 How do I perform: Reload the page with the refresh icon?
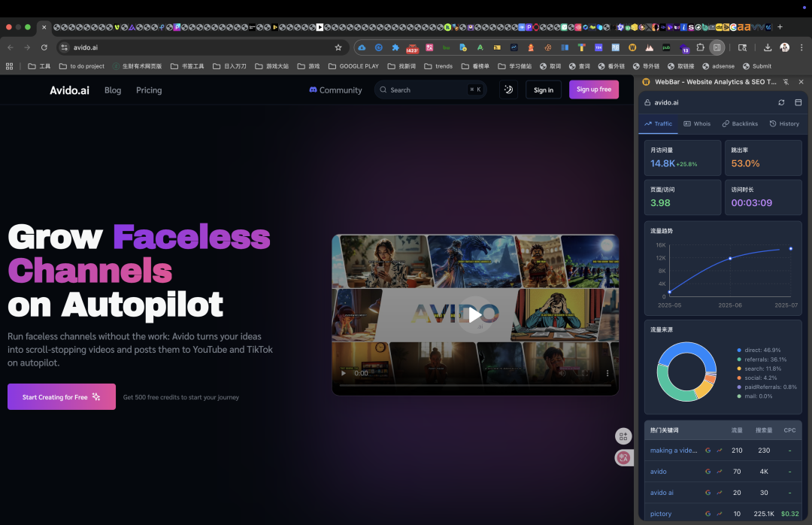[x=44, y=47]
